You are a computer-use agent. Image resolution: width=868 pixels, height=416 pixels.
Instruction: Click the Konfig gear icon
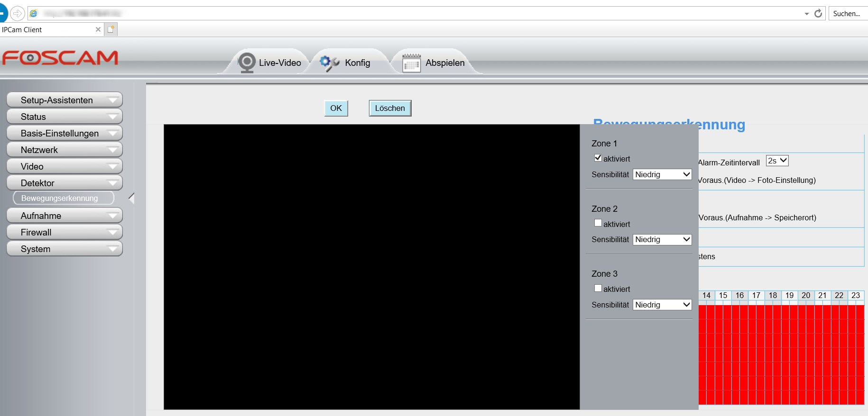point(329,63)
